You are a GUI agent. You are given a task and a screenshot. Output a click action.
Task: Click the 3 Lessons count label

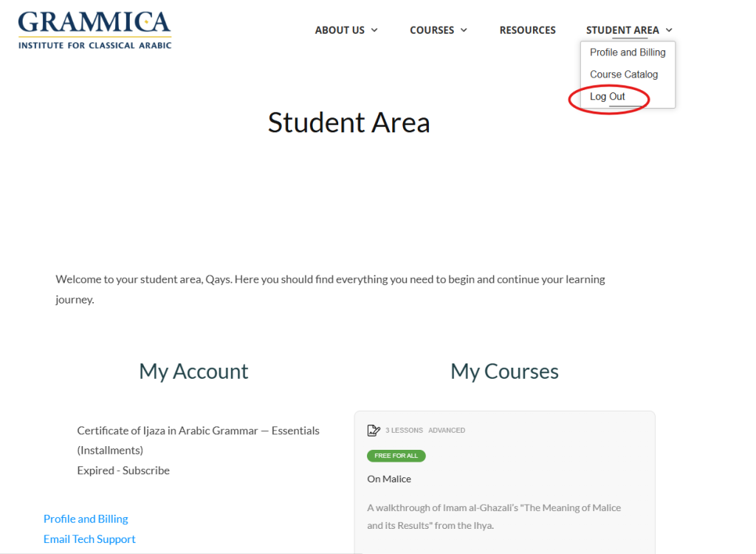click(x=404, y=431)
